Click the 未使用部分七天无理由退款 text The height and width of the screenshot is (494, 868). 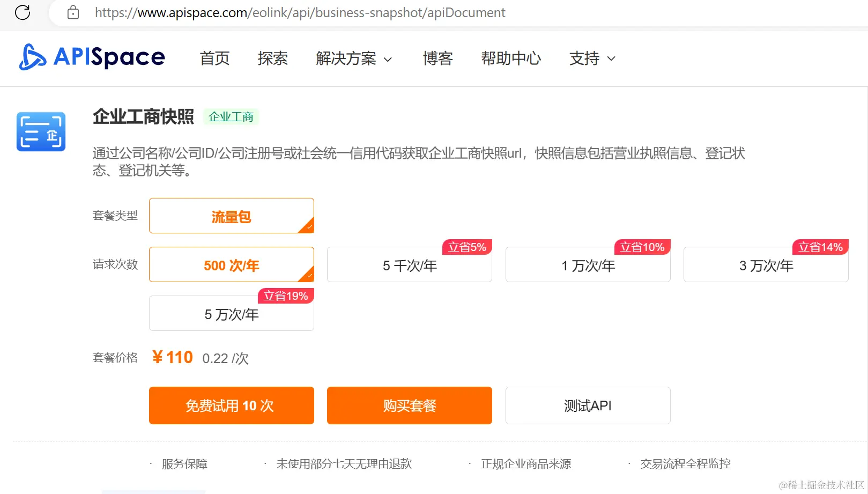tap(344, 463)
